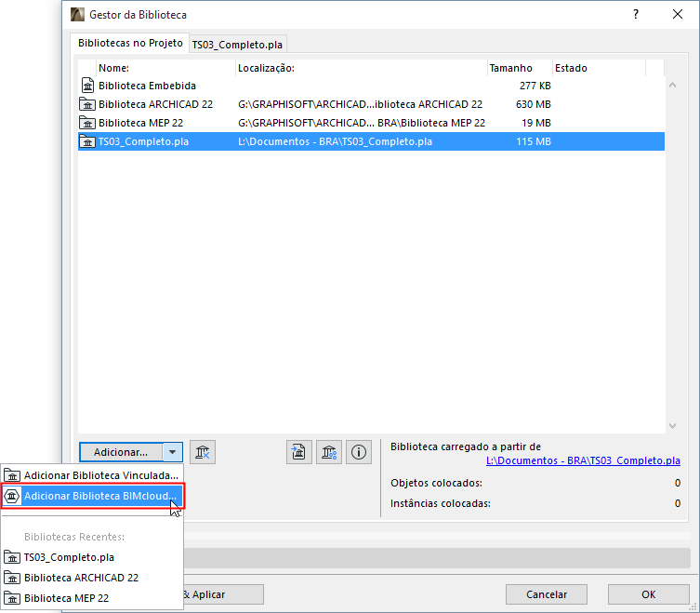Switch to Bibliotecas no Projeto tab
The height and width of the screenshot is (613, 700).
coord(130,43)
